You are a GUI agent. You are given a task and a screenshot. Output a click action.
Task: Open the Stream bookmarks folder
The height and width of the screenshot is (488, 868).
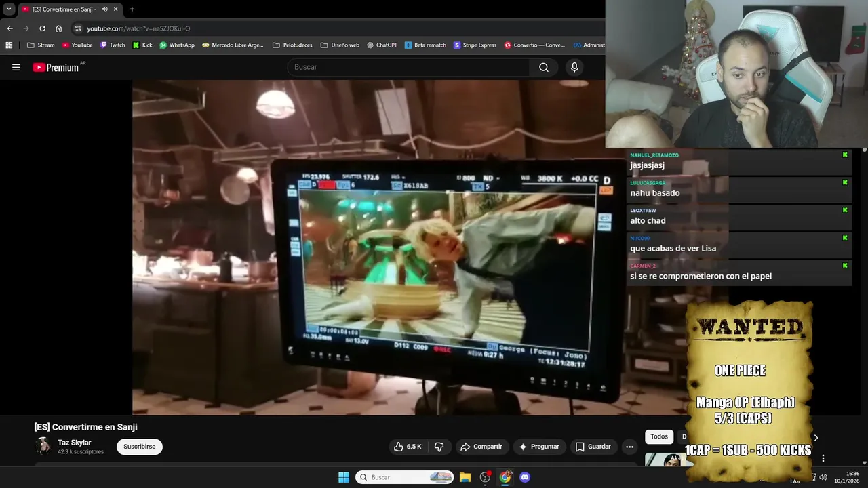[41, 45]
